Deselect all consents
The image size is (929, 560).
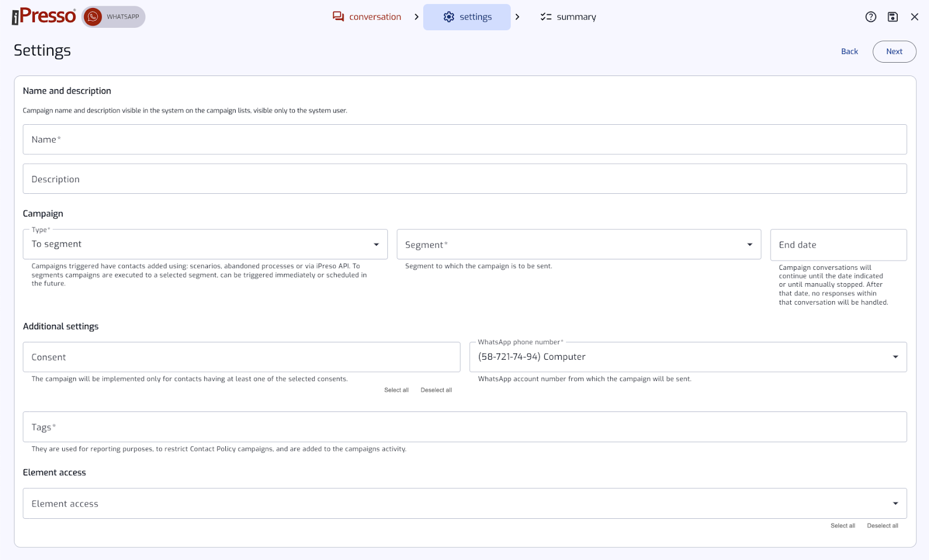pos(436,390)
